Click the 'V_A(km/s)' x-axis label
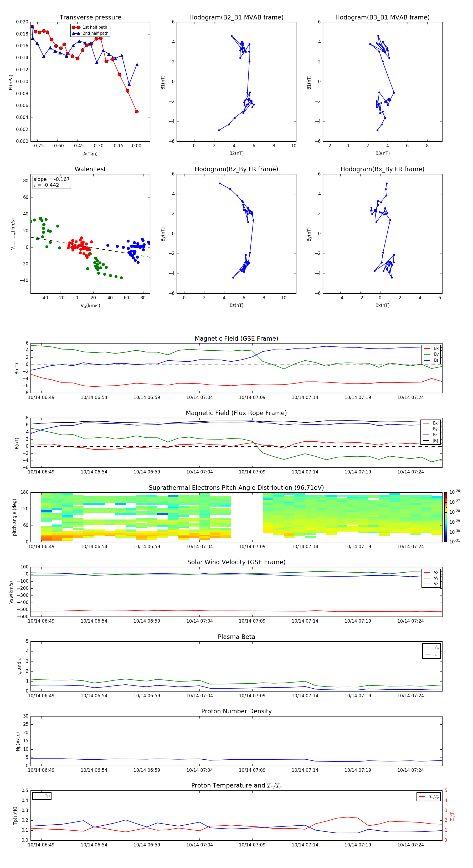Viewport: 473px width, 868px height. pyautogui.click(x=90, y=306)
